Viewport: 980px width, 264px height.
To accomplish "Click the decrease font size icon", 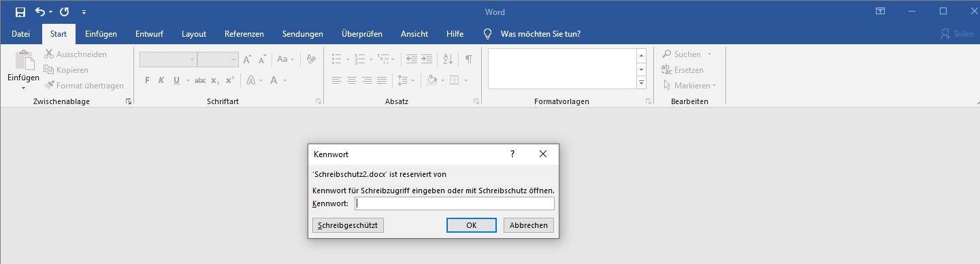I will [x=263, y=59].
